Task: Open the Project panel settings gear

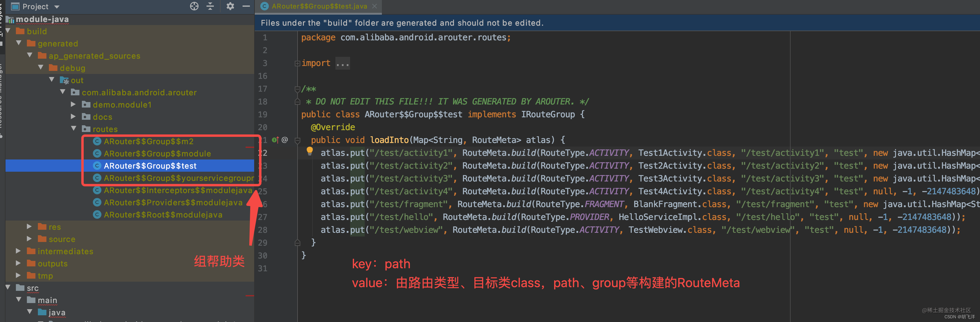Action: [230, 6]
